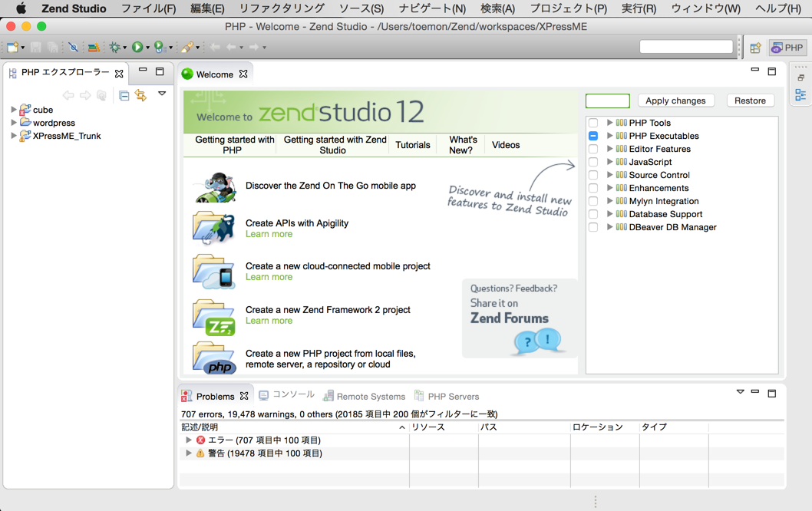
Task: Open the Open Perspective icon beside PHP
Action: point(755,48)
